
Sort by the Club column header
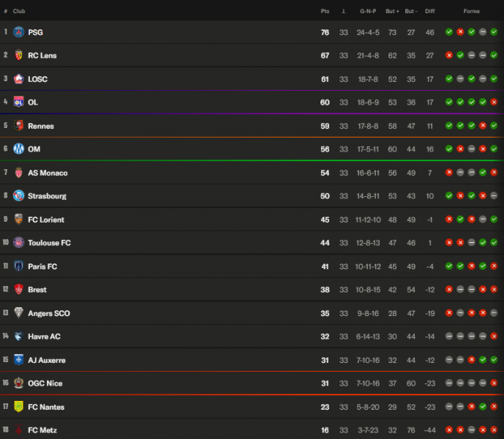(x=19, y=11)
